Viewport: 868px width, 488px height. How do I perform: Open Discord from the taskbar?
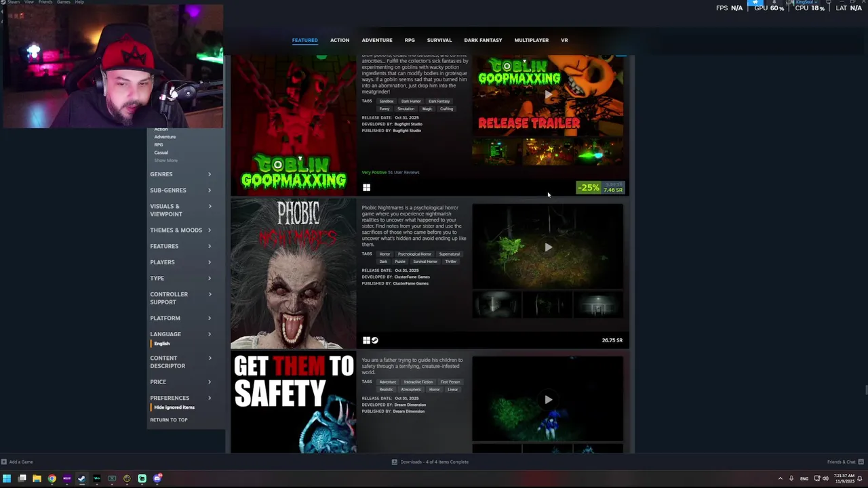pyautogui.click(x=157, y=479)
